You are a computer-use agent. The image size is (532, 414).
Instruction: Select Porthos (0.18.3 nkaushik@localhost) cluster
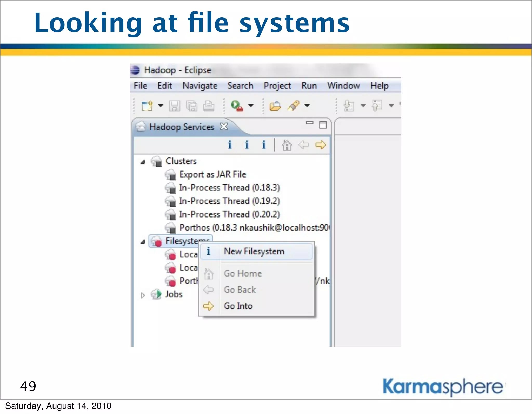click(254, 228)
